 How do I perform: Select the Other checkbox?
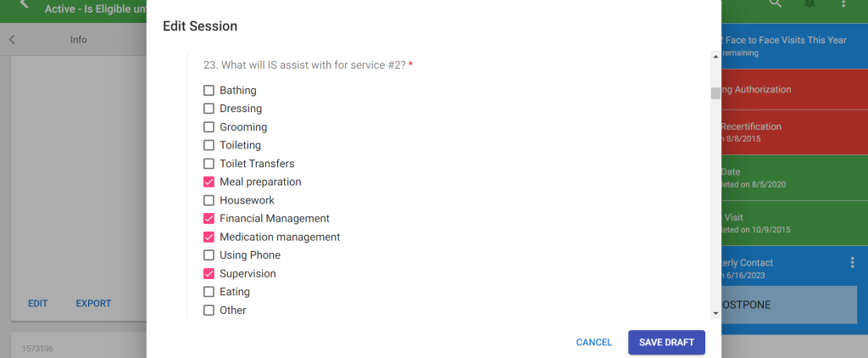(x=209, y=310)
